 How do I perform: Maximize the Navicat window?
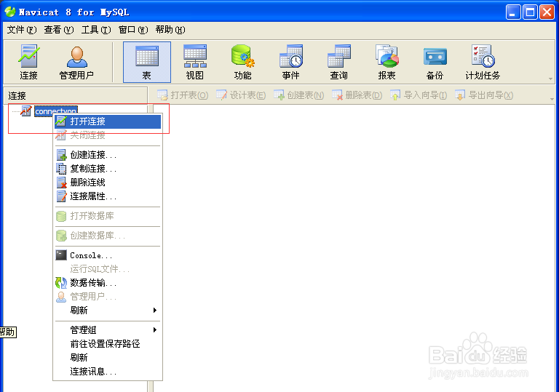pyautogui.click(x=530, y=12)
